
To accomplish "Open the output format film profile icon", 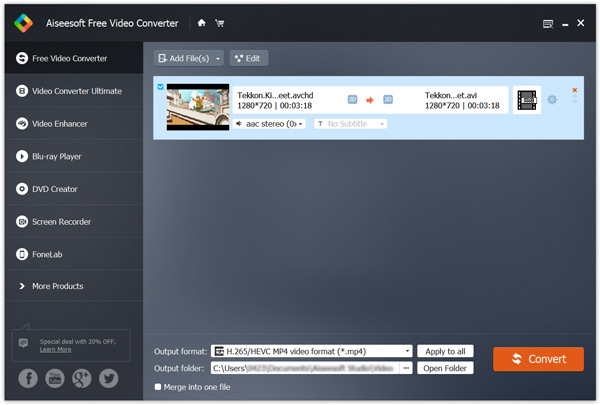I will coord(527,100).
